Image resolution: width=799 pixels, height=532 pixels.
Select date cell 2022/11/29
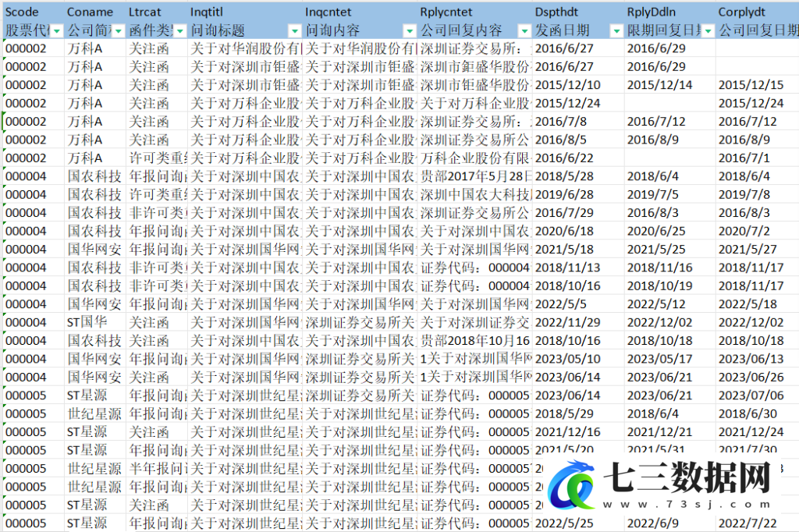[x=578, y=323]
